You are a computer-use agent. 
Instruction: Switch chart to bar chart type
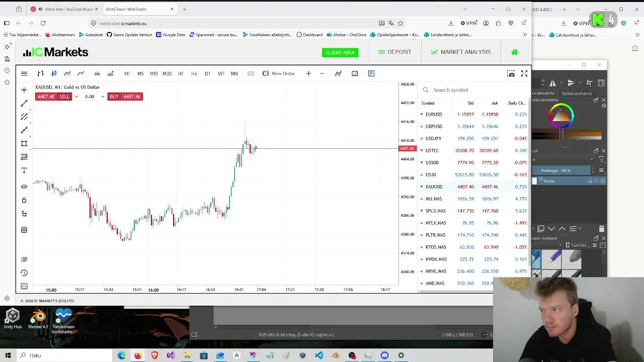point(40,73)
